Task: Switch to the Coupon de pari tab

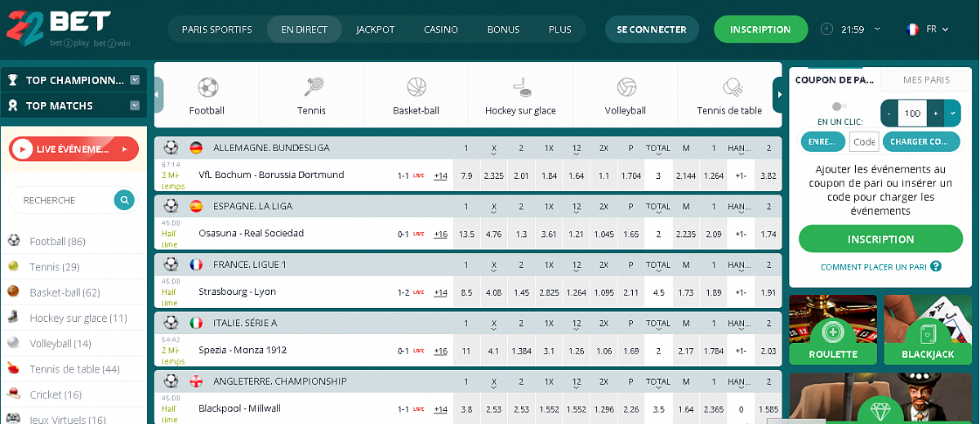Action: point(835,80)
